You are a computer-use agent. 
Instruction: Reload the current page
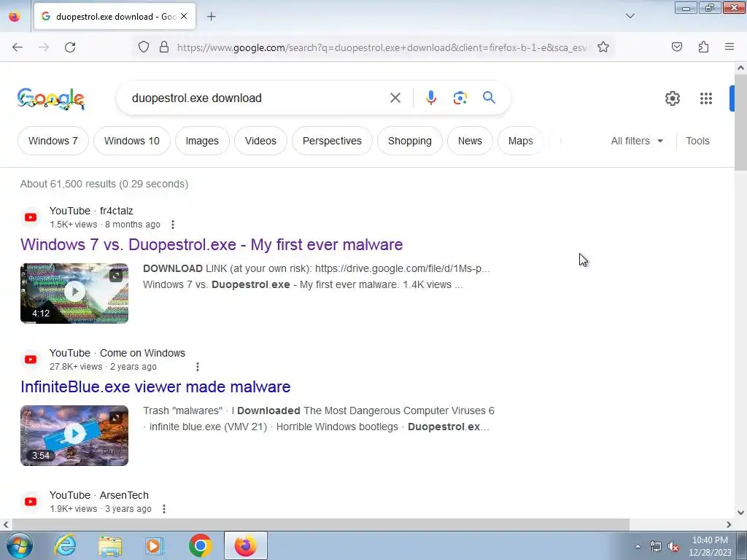tap(70, 47)
